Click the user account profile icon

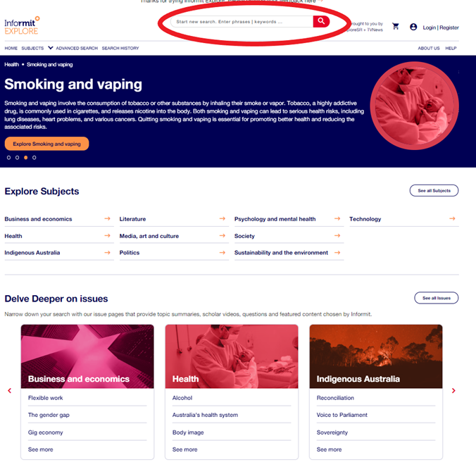point(413,27)
